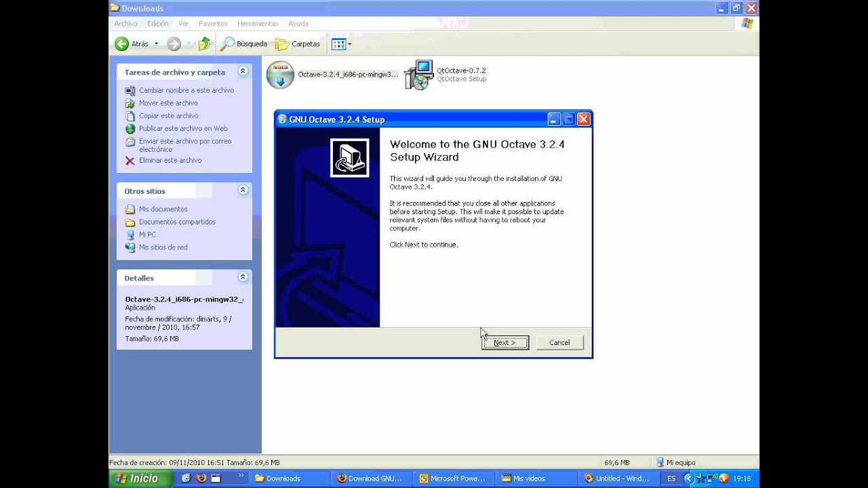868x488 pixels.
Task: Click the red X delete icon
Action: point(130,161)
